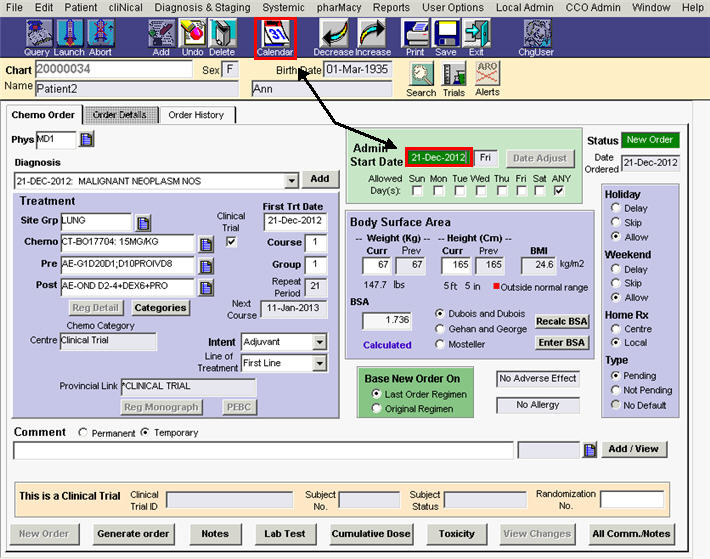The width and height of the screenshot is (710, 559).
Task: Click the Enter BSA button
Action: pyautogui.click(x=562, y=343)
